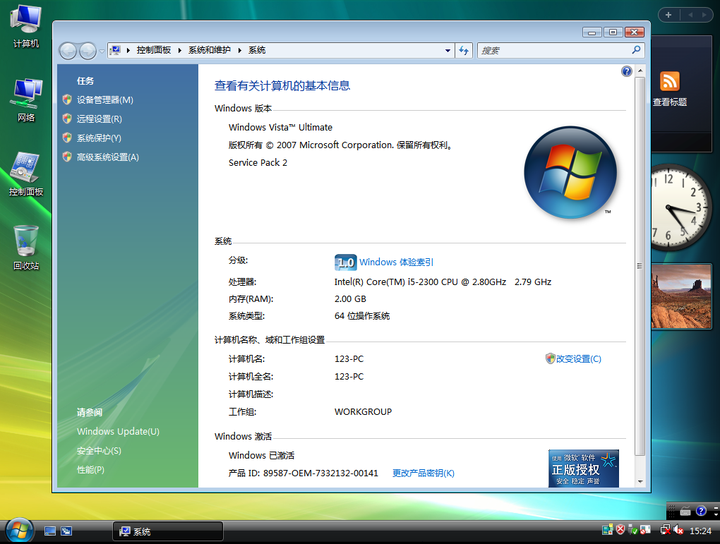The height and width of the screenshot is (544, 720).
Task: Refresh the address bar view
Action: click(x=464, y=50)
